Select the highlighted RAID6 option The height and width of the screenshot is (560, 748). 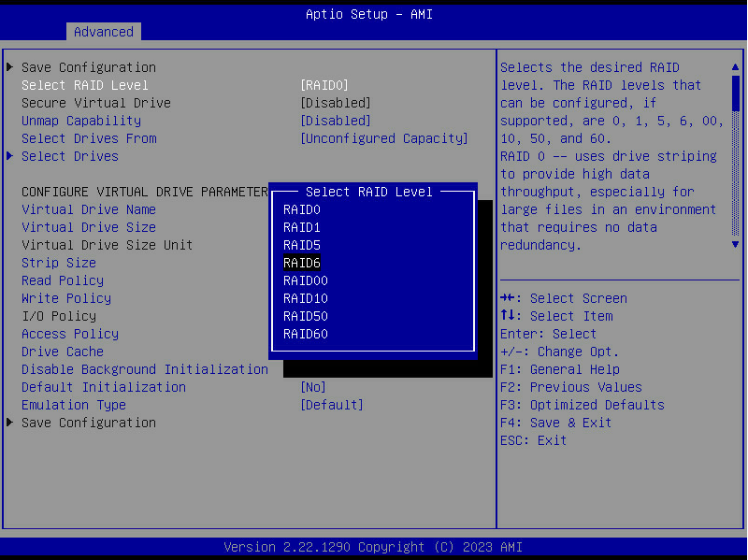[302, 263]
